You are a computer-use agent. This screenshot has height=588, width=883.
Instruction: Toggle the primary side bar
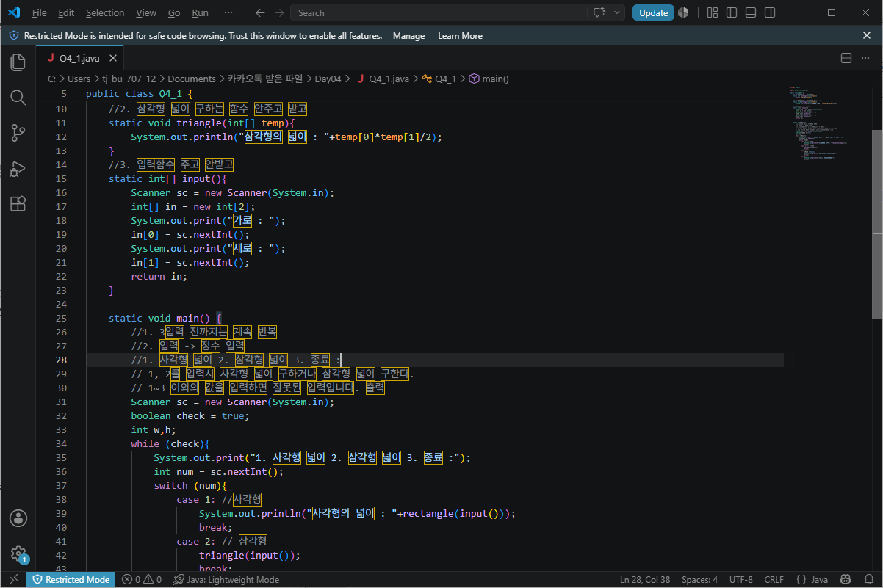click(x=732, y=12)
